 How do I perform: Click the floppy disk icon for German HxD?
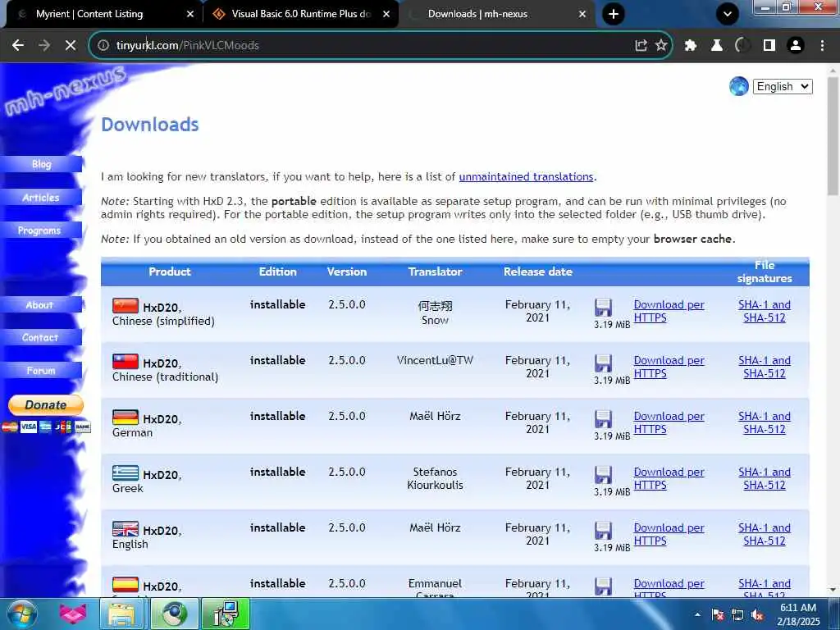click(x=603, y=419)
